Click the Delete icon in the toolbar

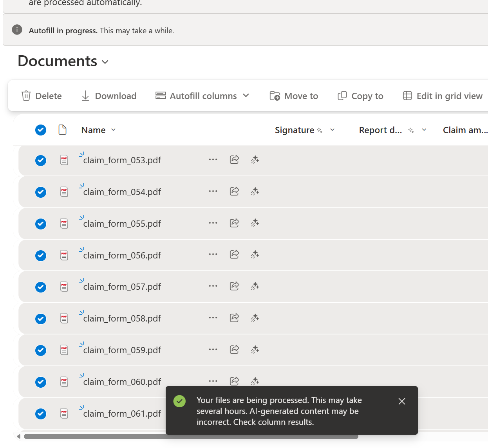point(25,96)
